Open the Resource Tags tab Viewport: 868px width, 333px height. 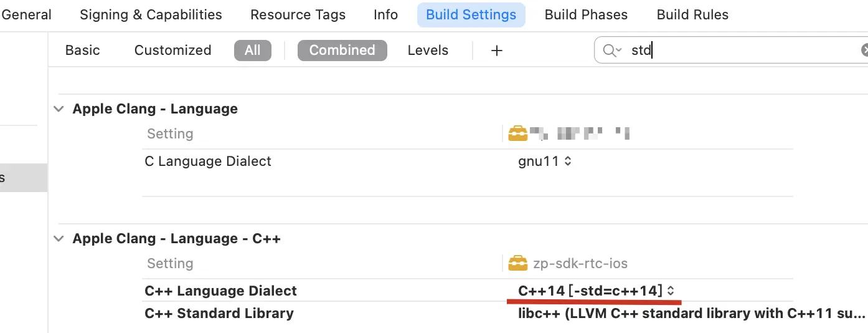click(x=298, y=14)
